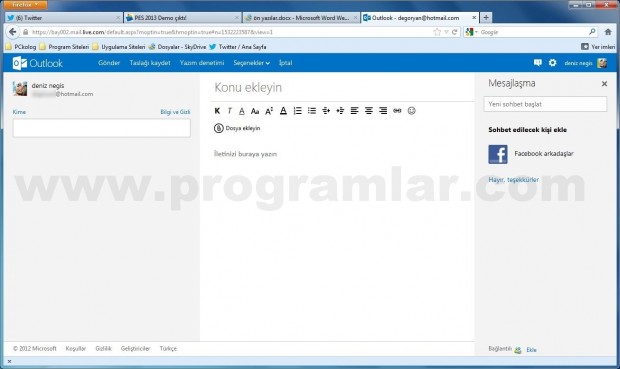Click the browser Back button
Screen dimensions: 620x369
coord(13,32)
